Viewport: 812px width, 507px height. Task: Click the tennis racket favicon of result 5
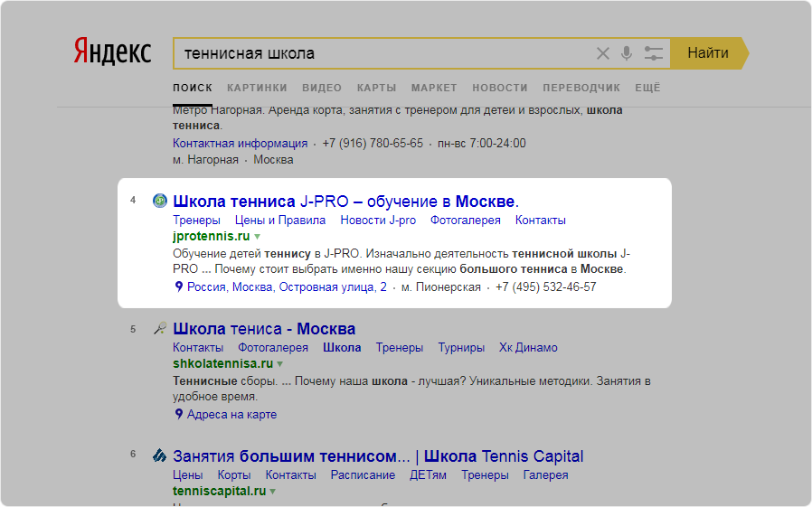(160, 329)
